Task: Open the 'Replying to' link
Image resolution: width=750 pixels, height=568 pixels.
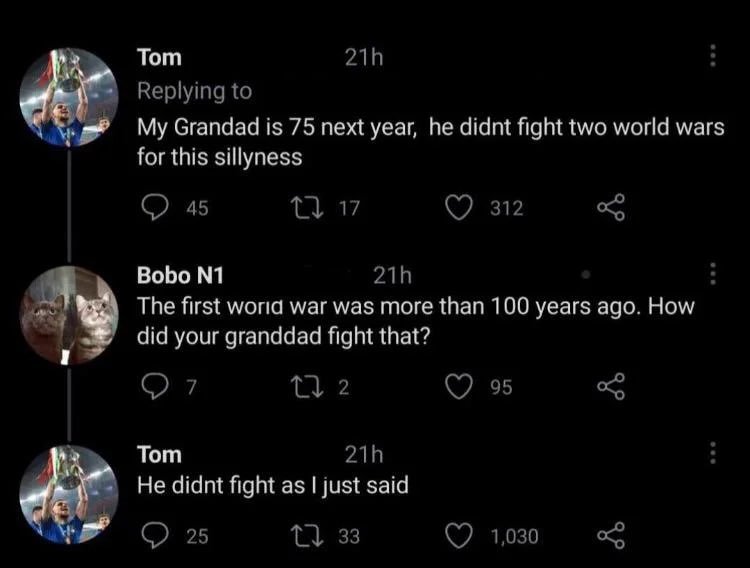Action: [194, 91]
